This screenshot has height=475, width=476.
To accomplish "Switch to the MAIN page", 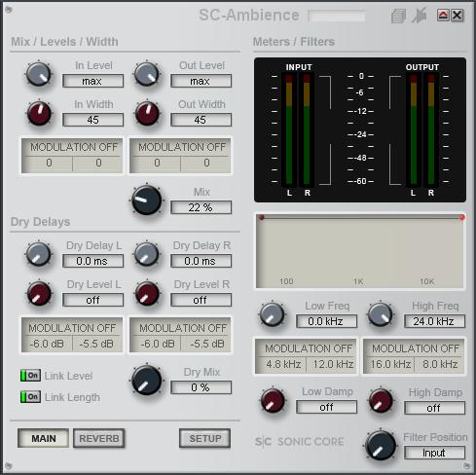I will click(x=44, y=438).
